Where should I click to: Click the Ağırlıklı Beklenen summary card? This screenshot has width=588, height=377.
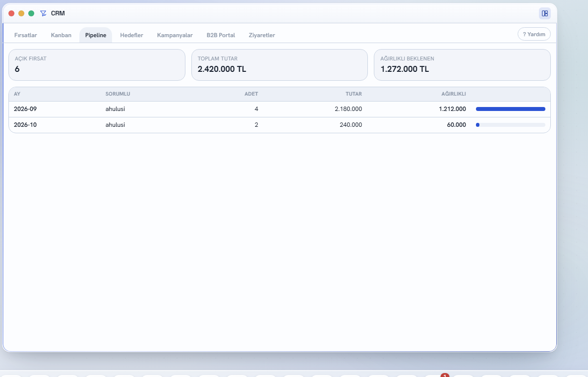(462, 65)
